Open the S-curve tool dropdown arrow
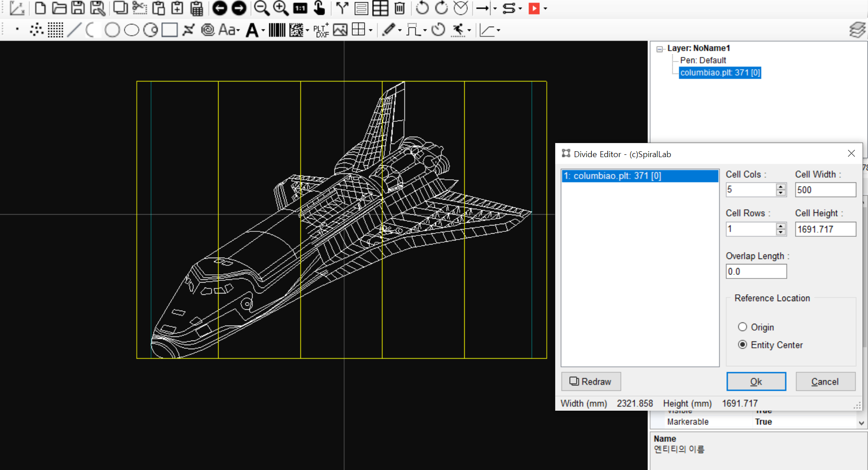Viewport: 868px width, 470px height. point(520,9)
